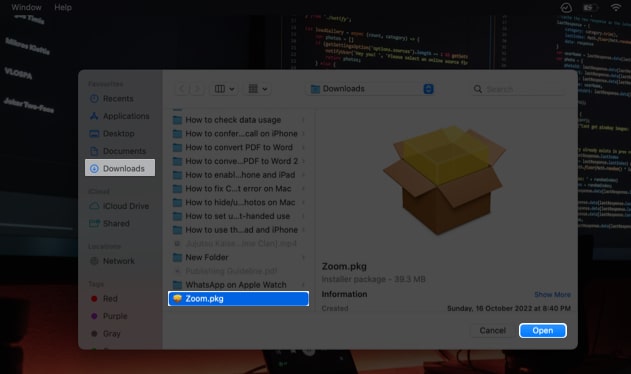Click the 'How to set u...t-handed use' folder icon
Viewport: 631px width, 374px height.
(177, 216)
